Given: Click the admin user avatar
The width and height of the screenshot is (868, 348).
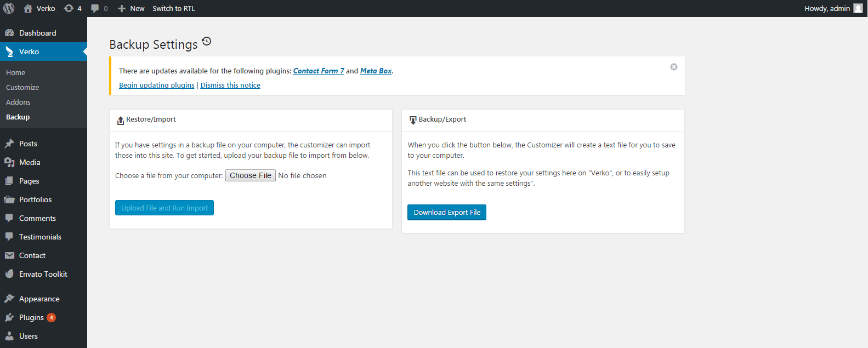Looking at the screenshot, I should (858, 8).
